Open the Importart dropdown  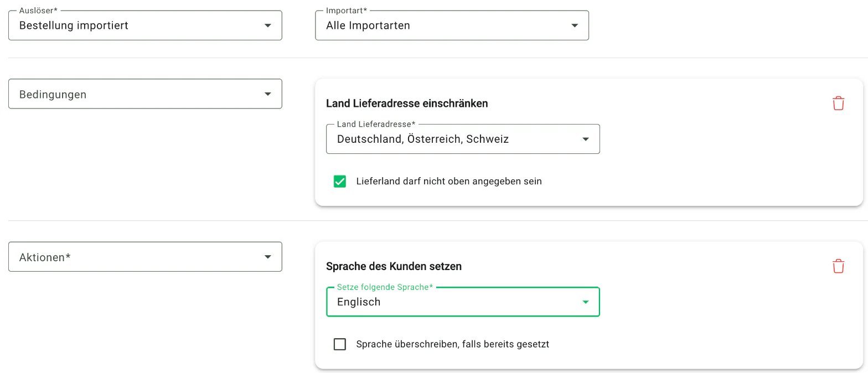[x=452, y=25]
